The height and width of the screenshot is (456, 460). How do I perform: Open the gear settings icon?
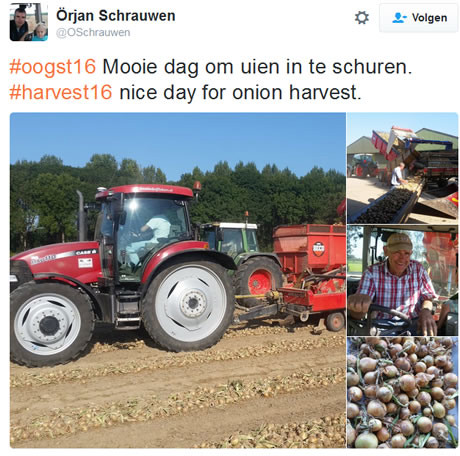click(x=362, y=18)
